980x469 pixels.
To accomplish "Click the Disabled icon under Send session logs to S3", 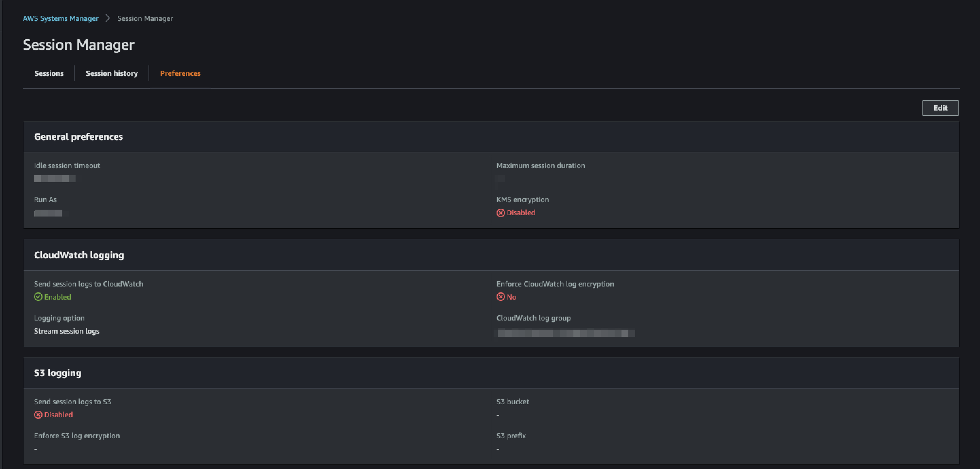I will (38, 415).
